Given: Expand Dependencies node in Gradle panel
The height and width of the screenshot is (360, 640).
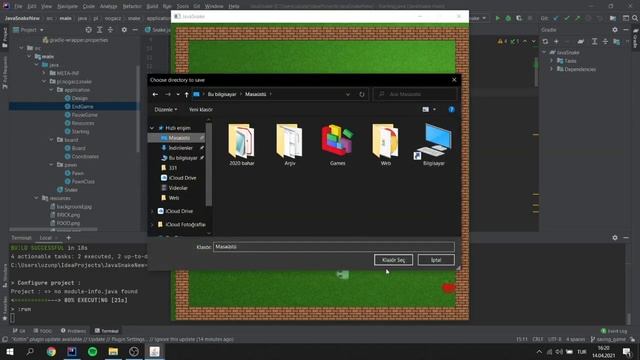Looking at the screenshot, I should (552, 69).
